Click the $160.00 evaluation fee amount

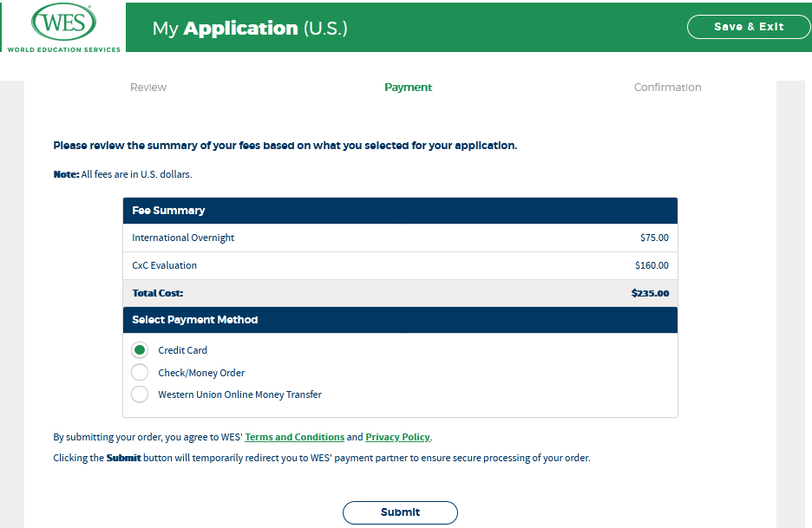point(652,265)
